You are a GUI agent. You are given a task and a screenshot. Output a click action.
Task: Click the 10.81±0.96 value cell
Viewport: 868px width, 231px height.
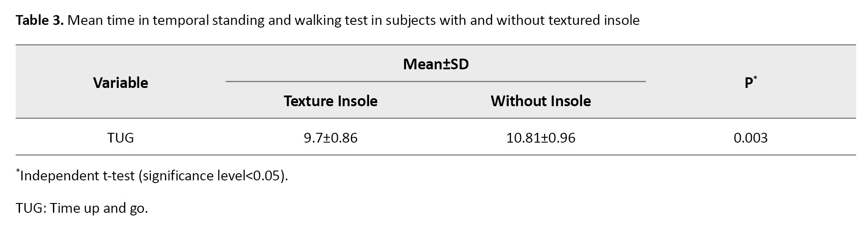pos(541,138)
